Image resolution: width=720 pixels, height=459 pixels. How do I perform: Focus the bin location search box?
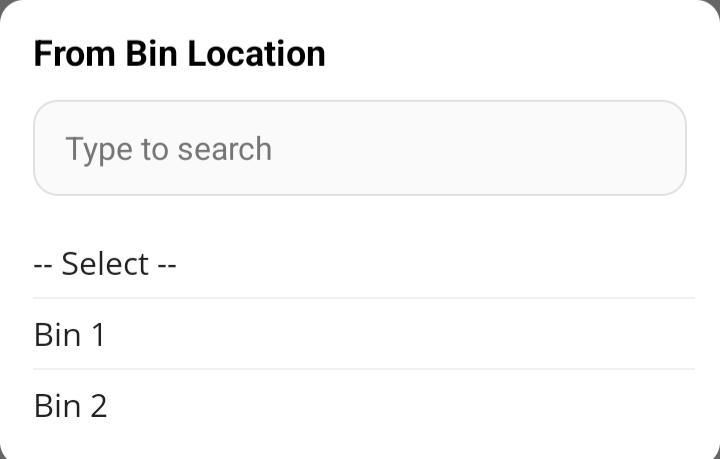360,148
